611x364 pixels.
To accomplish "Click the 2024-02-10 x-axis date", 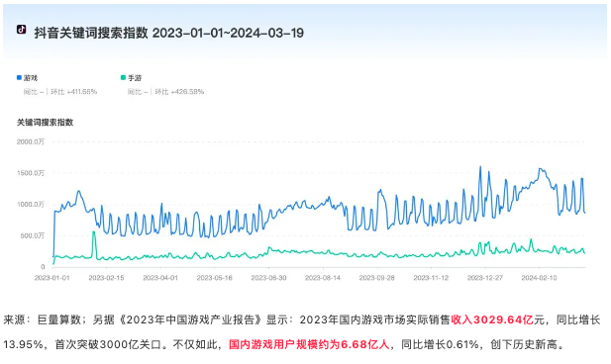I will pyautogui.click(x=540, y=278).
